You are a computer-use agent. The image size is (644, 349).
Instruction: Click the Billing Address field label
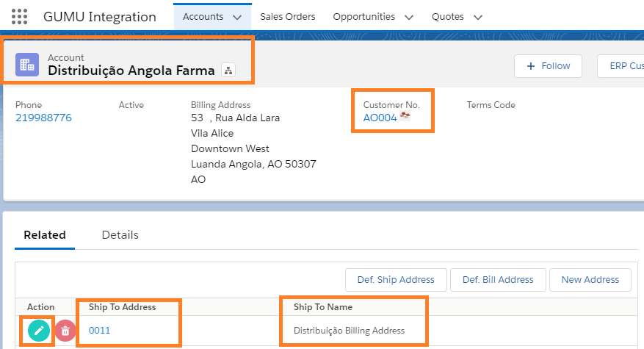(220, 105)
